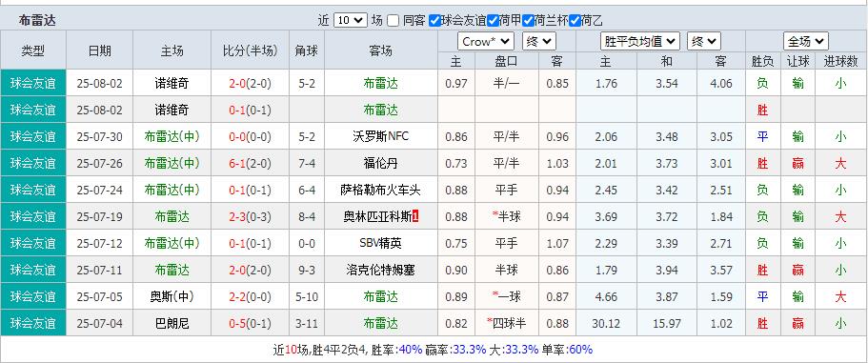
Task: Open the SBV精英 team link
Action: (x=381, y=243)
